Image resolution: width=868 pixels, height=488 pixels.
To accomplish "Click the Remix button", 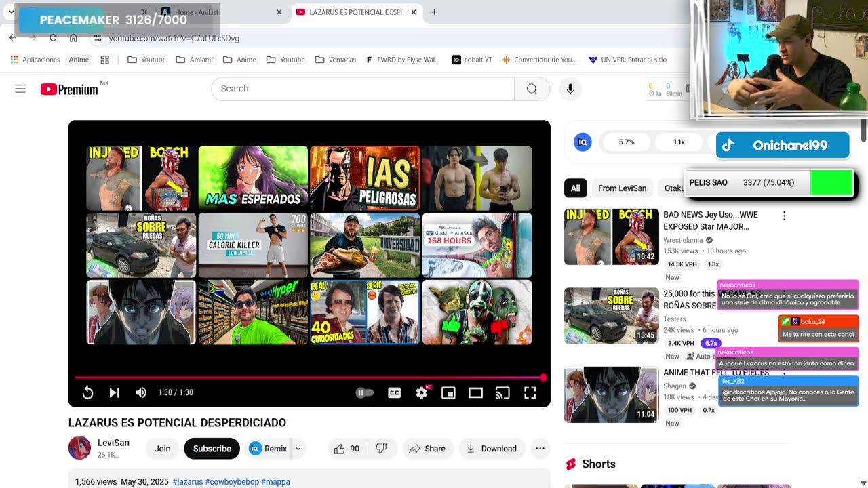I will 268,449.
